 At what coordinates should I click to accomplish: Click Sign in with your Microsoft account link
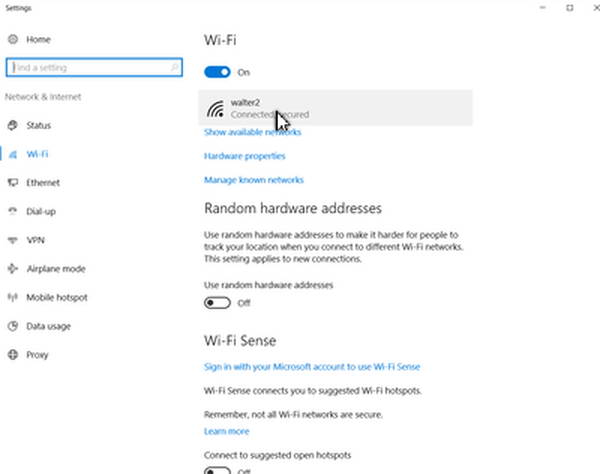tap(312, 366)
